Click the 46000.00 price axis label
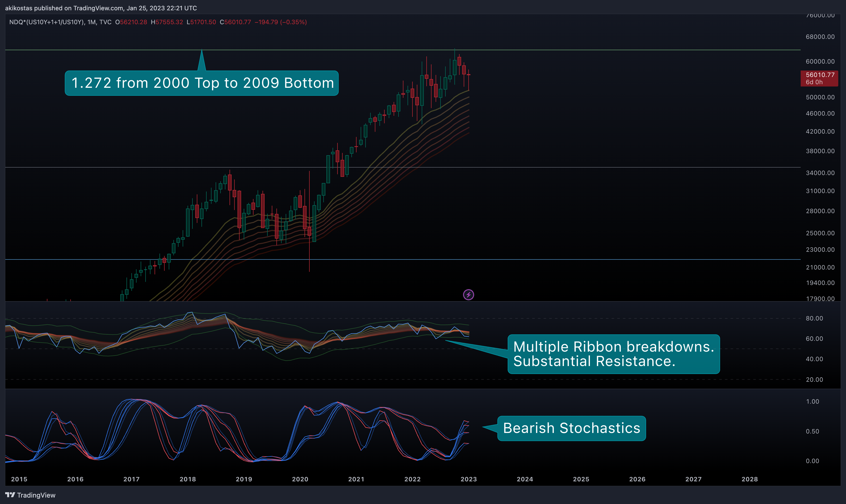This screenshot has height=504, width=846. click(x=820, y=114)
